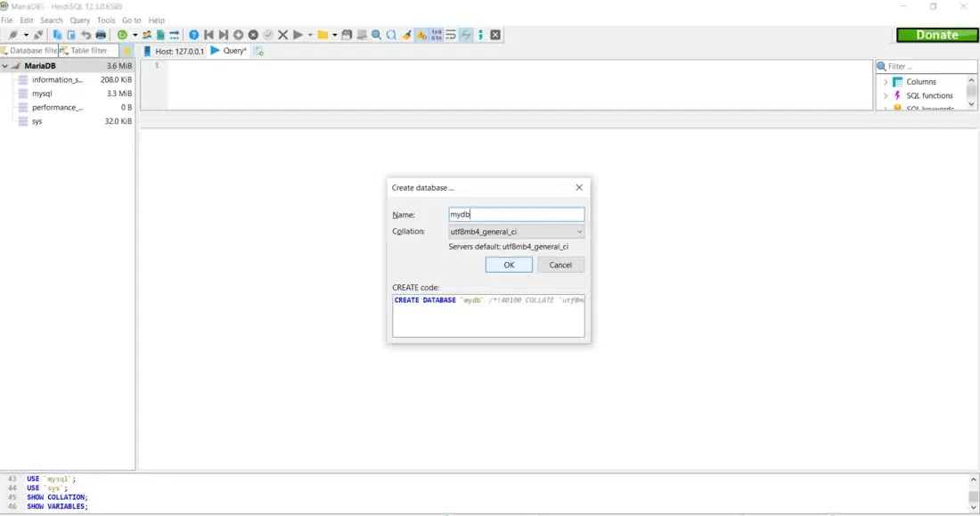Image resolution: width=980 pixels, height=516 pixels.
Task: Run the query with play icon
Action: pyautogui.click(x=298, y=35)
